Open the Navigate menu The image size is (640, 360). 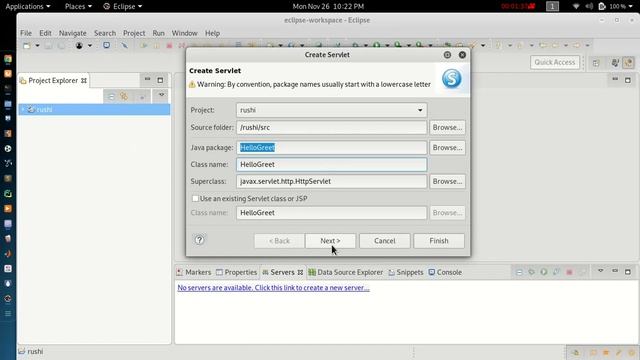click(73, 33)
